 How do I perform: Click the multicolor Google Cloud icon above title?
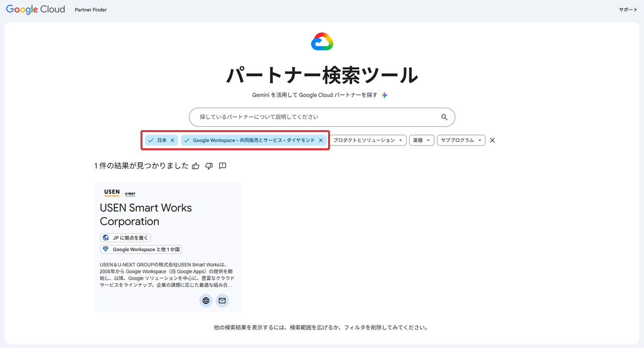(322, 41)
